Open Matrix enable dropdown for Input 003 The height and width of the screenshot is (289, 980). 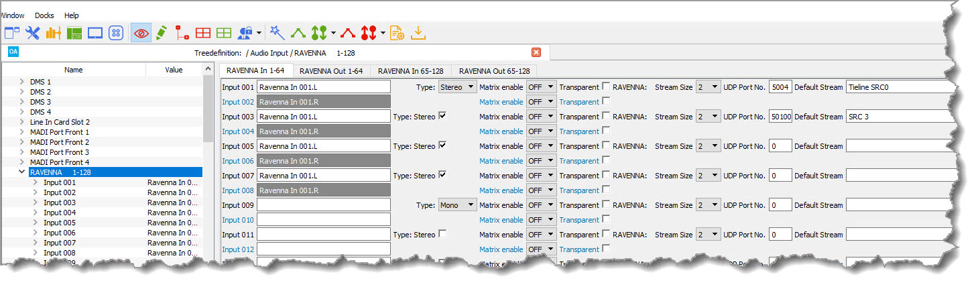(542, 117)
